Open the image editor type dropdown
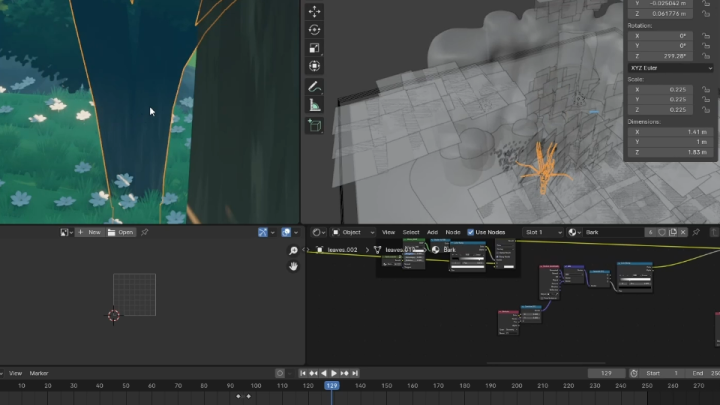Viewport: 720px width, 405px height. pyautogui.click(x=67, y=232)
